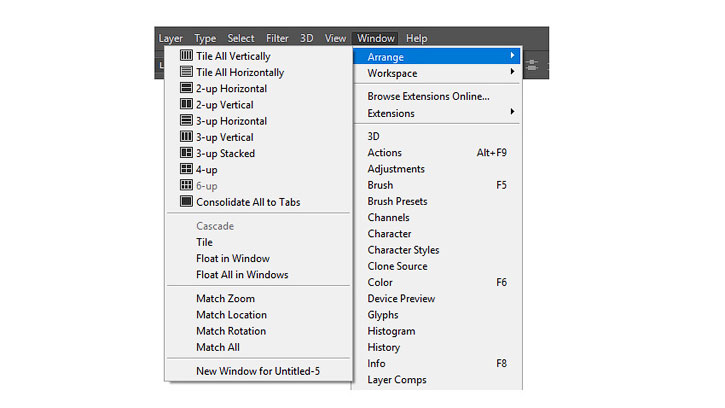Choose the 3-up Vertical layout icon
Viewport: 725px width, 408px height.
(x=186, y=136)
